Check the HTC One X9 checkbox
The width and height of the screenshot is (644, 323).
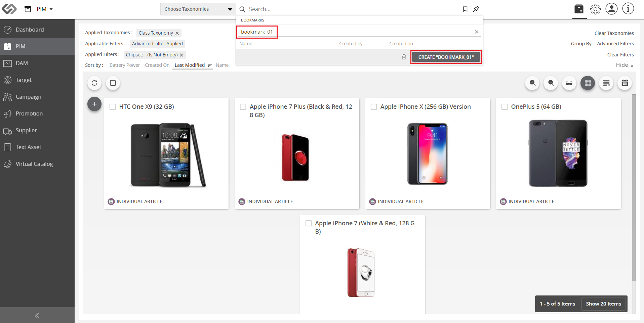[113, 107]
